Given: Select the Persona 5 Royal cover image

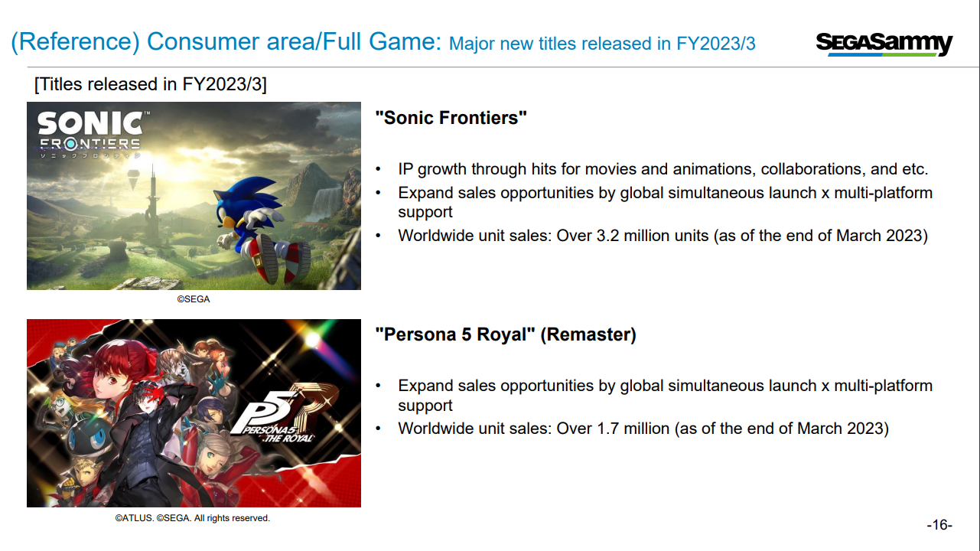Looking at the screenshot, I should tap(194, 413).
